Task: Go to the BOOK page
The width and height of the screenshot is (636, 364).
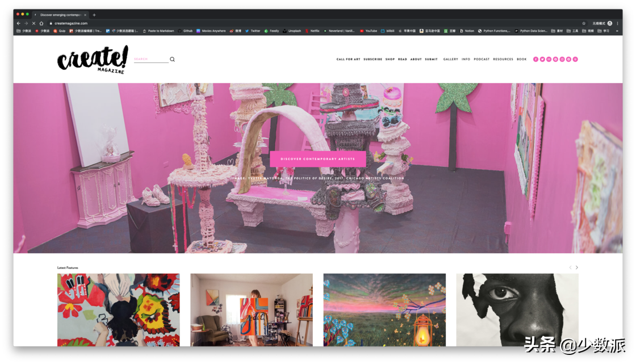Action: point(521,59)
